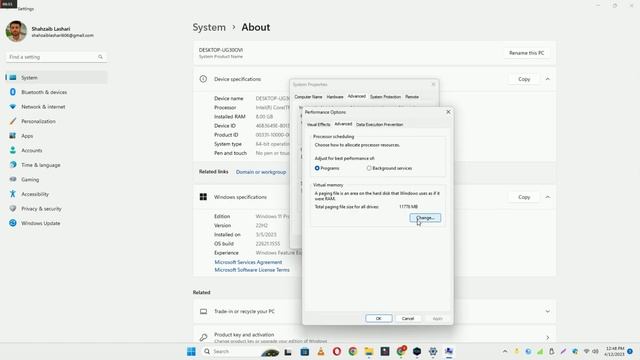Image resolution: width=640 pixels, height=360 pixels.
Task: Expand Trade-in or recycle your PC
Action: point(548,311)
